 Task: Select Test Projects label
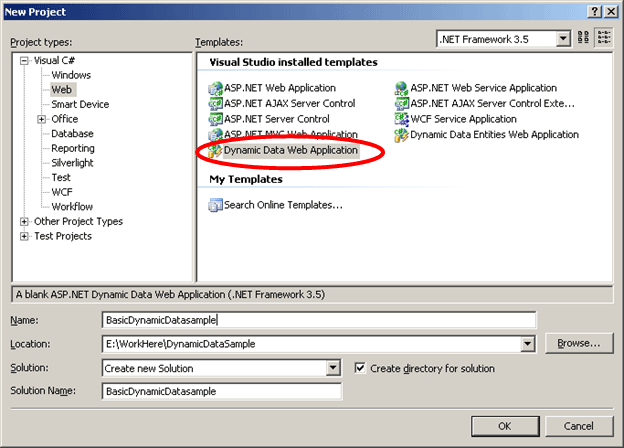[x=63, y=236]
